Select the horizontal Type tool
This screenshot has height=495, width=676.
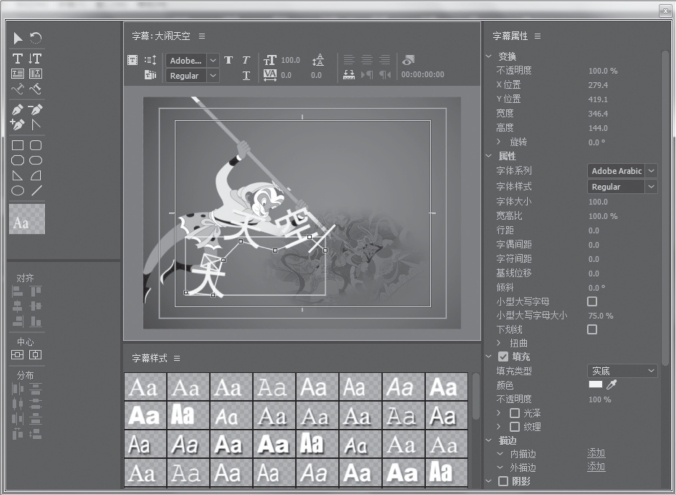(17, 58)
